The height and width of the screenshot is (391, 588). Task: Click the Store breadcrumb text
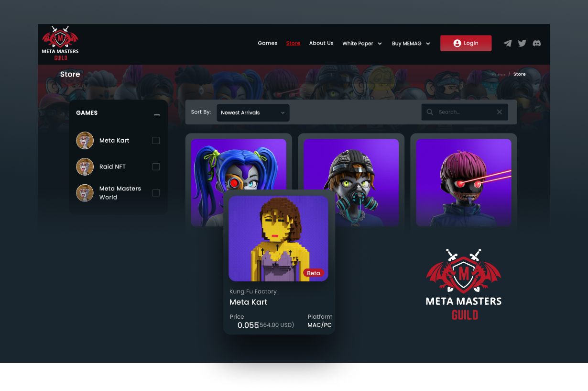pyautogui.click(x=520, y=75)
